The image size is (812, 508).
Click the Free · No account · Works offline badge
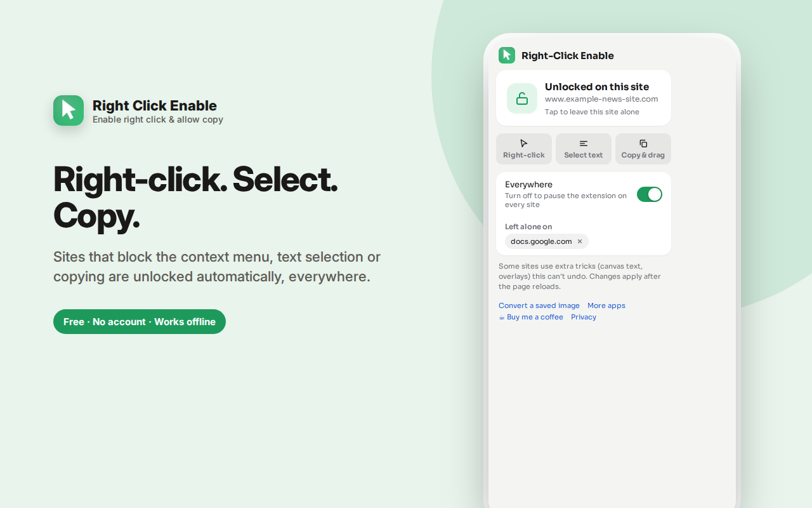click(x=140, y=321)
